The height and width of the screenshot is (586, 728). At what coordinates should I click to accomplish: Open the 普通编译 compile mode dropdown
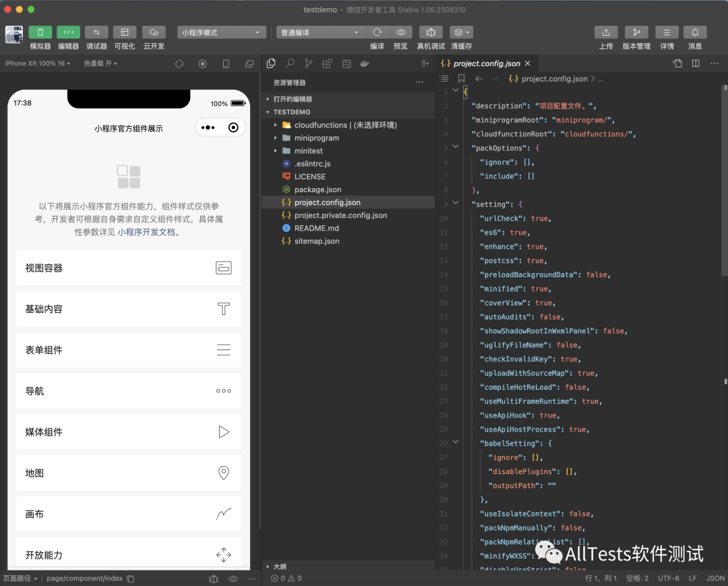point(320,32)
